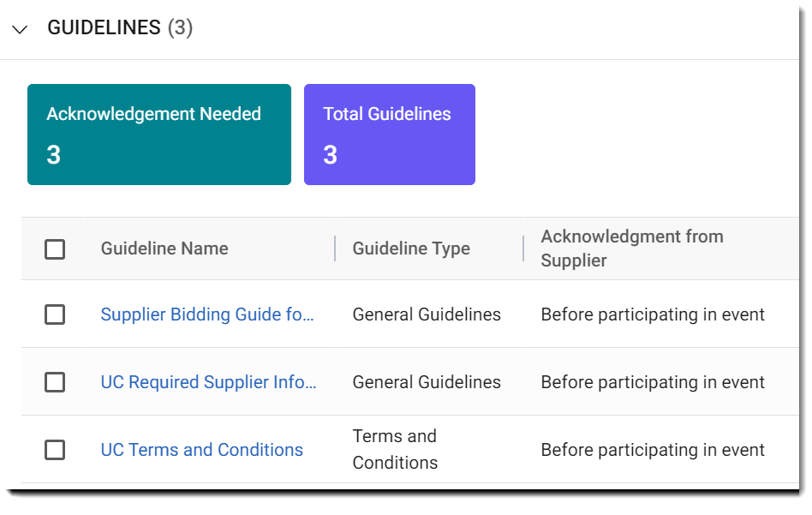
Task: Click the Acknowledgment from Supplier column header
Action: (631, 248)
